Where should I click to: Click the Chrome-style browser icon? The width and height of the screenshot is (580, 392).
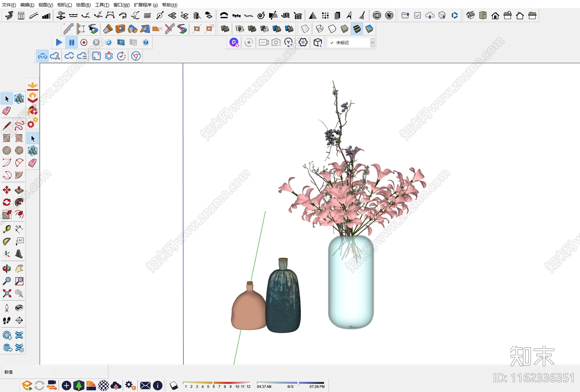point(136,56)
